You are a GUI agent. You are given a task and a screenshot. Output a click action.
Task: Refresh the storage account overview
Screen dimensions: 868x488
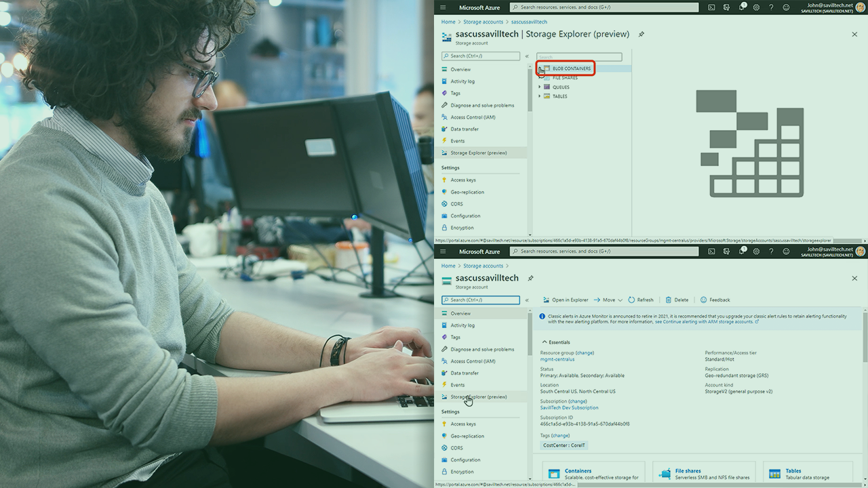pyautogui.click(x=632, y=300)
